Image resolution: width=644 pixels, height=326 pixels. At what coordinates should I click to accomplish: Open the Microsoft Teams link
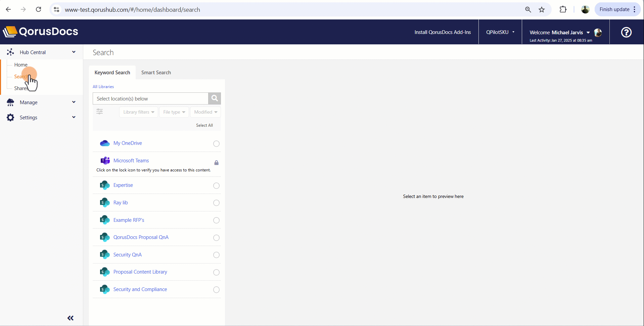pos(131,161)
